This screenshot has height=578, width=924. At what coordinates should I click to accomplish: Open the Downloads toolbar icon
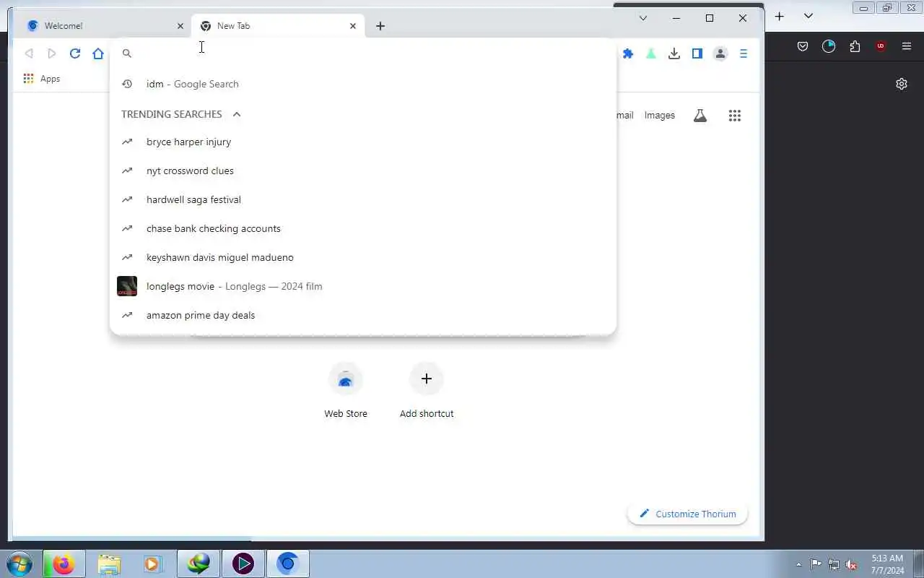tap(674, 53)
